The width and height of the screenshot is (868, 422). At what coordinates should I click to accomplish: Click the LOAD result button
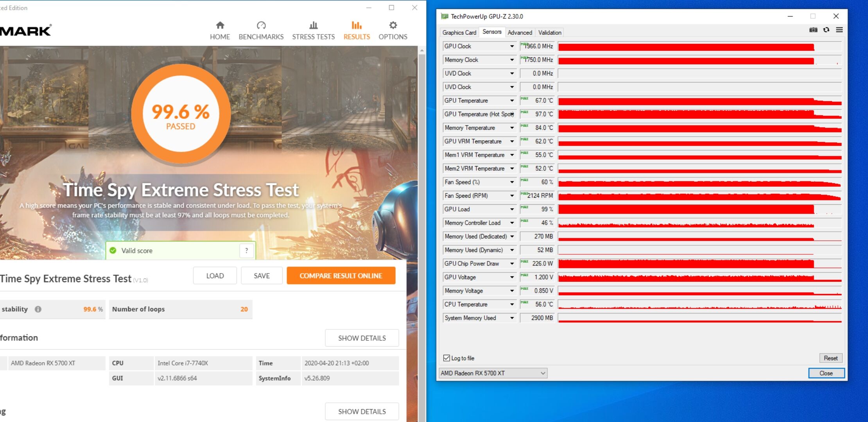point(215,275)
